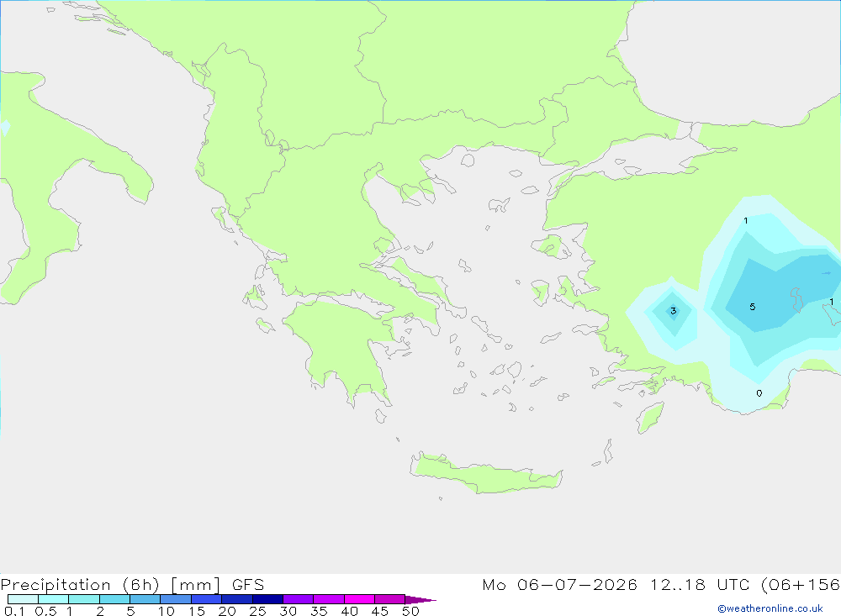Click the 0.5–1 mm legend swatch
Screen dimensions: 841x616
(x=54, y=599)
